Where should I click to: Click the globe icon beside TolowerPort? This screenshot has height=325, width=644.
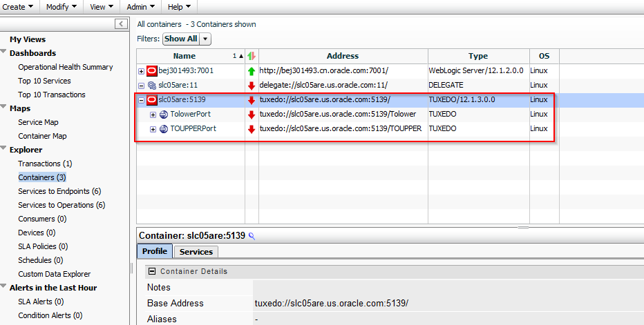(164, 115)
